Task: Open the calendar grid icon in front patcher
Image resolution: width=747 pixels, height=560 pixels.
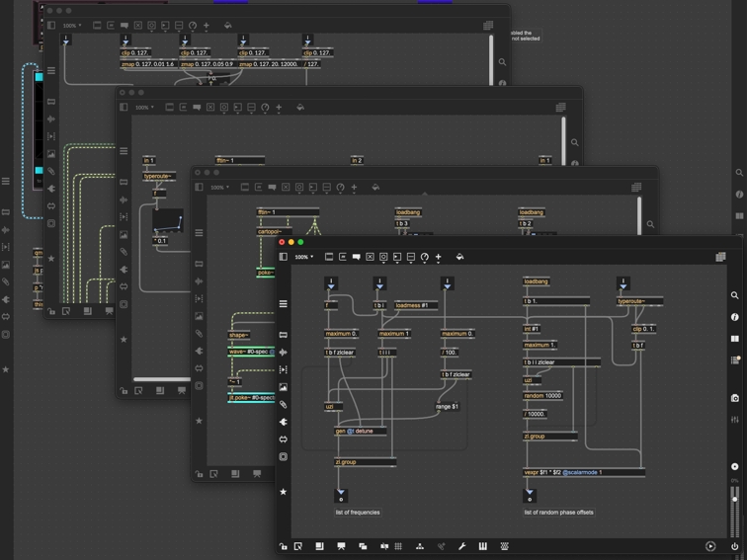Action: click(x=720, y=257)
